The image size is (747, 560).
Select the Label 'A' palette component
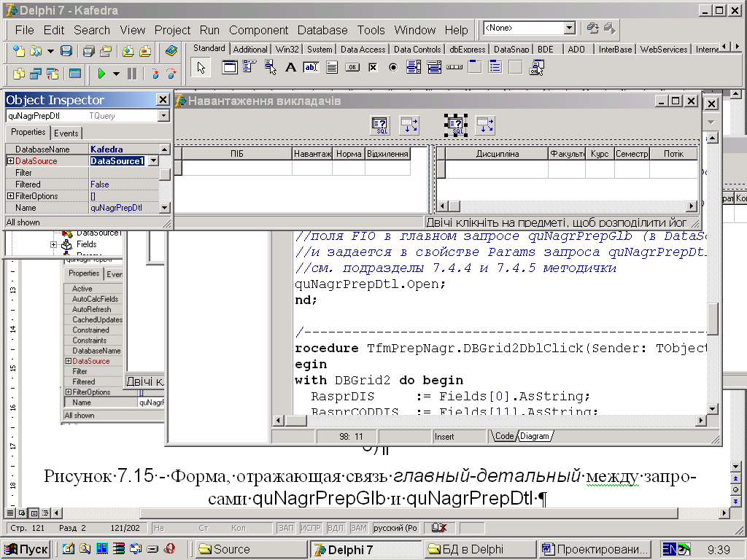(x=290, y=68)
